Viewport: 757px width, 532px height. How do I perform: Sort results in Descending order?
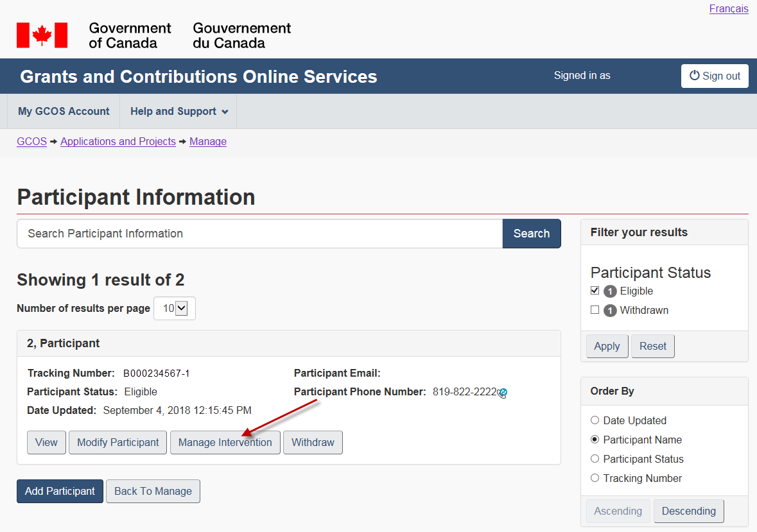point(688,511)
